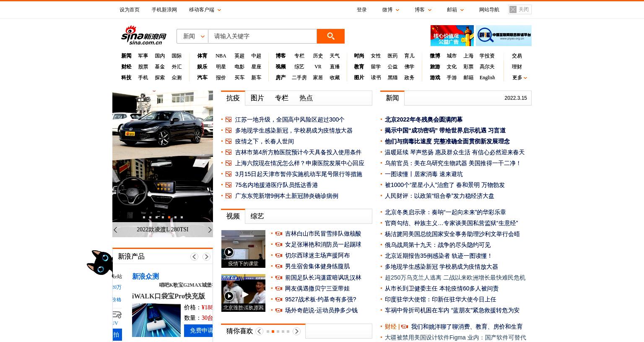Screen dimensions: 644x342
Task: Click the 财经 section label
Action: (390, 326)
